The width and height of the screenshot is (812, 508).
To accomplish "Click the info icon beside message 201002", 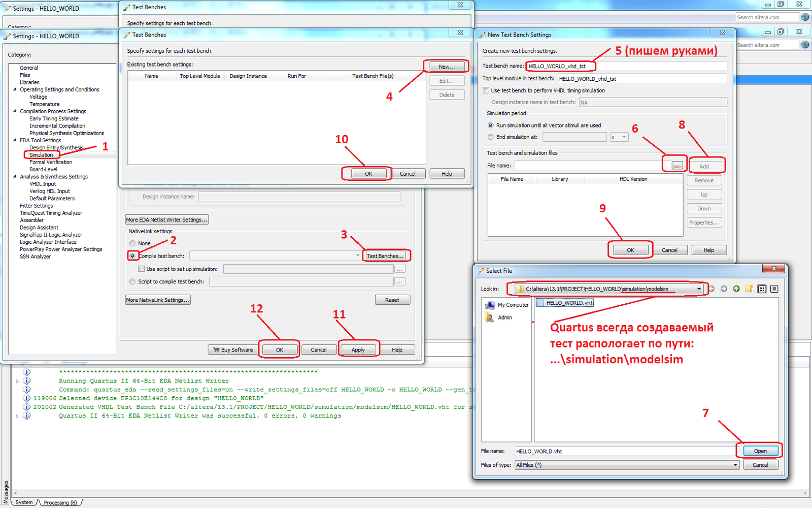I will (x=26, y=407).
